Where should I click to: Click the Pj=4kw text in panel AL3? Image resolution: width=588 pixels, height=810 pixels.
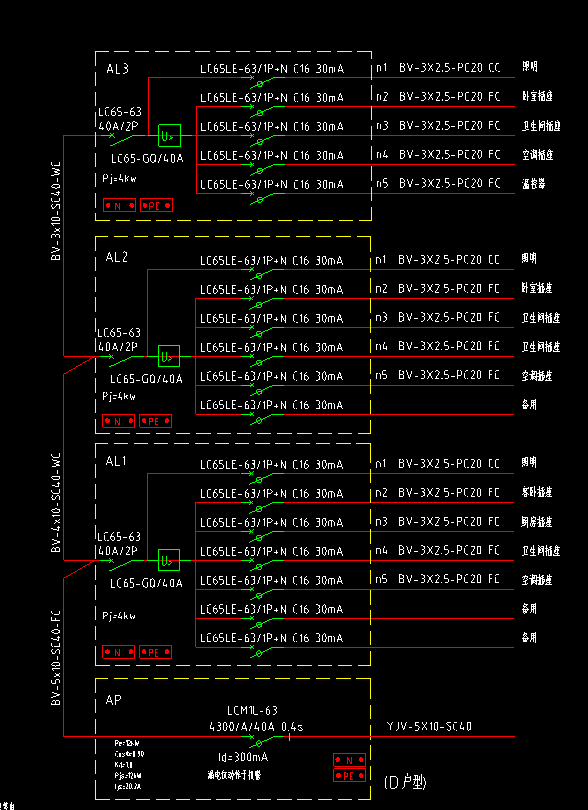coord(119,179)
